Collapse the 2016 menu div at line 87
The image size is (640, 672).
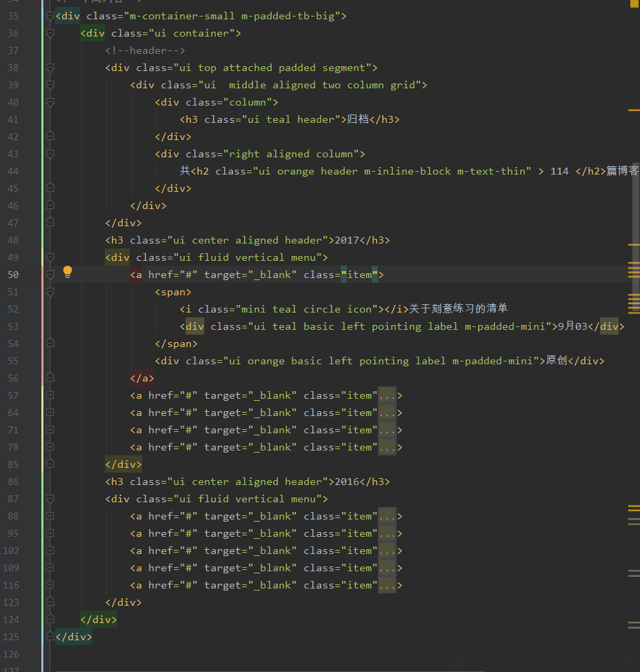click(50, 499)
